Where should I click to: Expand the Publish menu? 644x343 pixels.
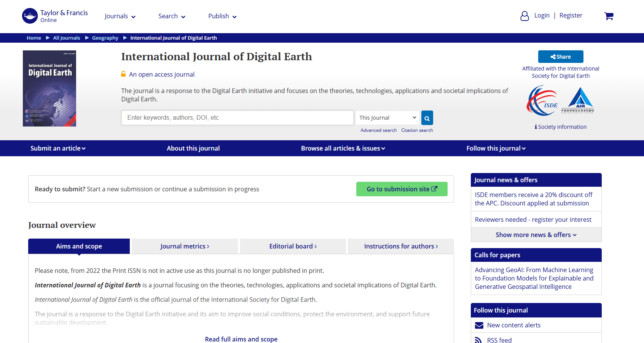click(x=222, y=16)
